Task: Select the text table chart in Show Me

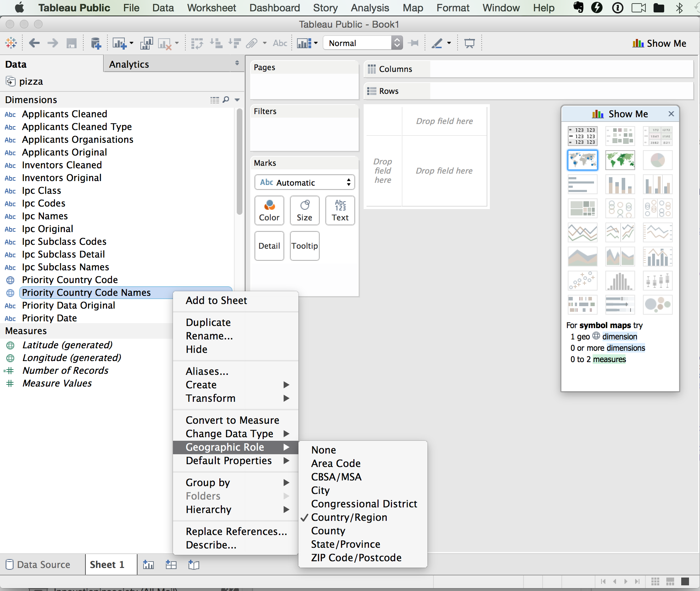Action: [583, 136]
